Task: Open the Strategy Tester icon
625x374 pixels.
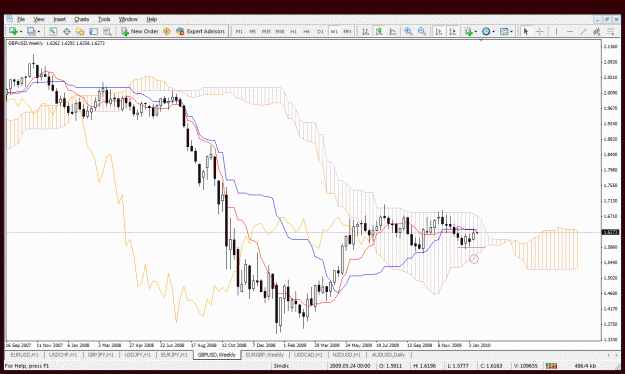Action: click(x=107, y=31)
